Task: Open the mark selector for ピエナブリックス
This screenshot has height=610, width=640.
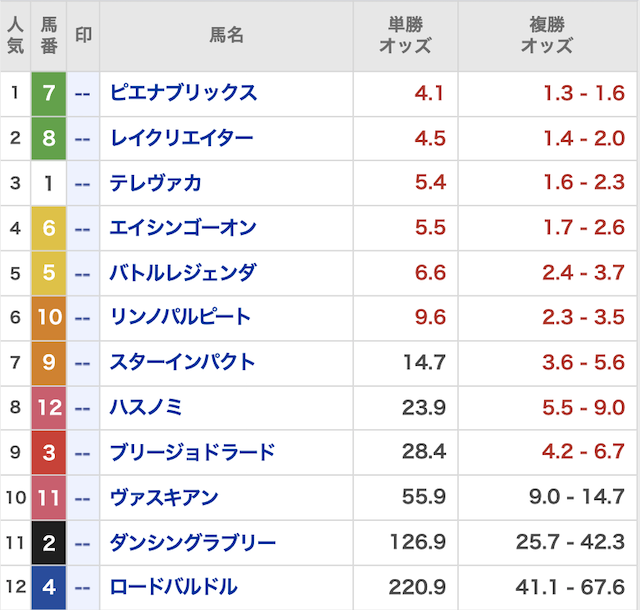Action: [x=83, y=93]
